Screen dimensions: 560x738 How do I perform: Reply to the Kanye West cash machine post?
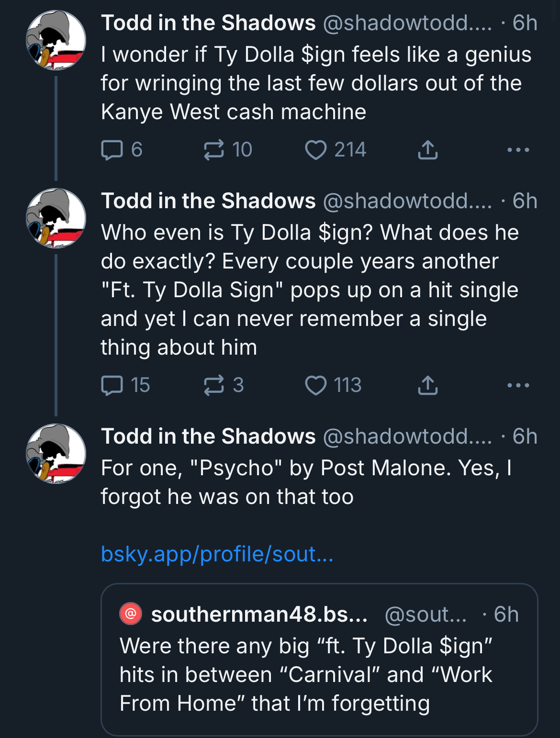pos(122,150)
